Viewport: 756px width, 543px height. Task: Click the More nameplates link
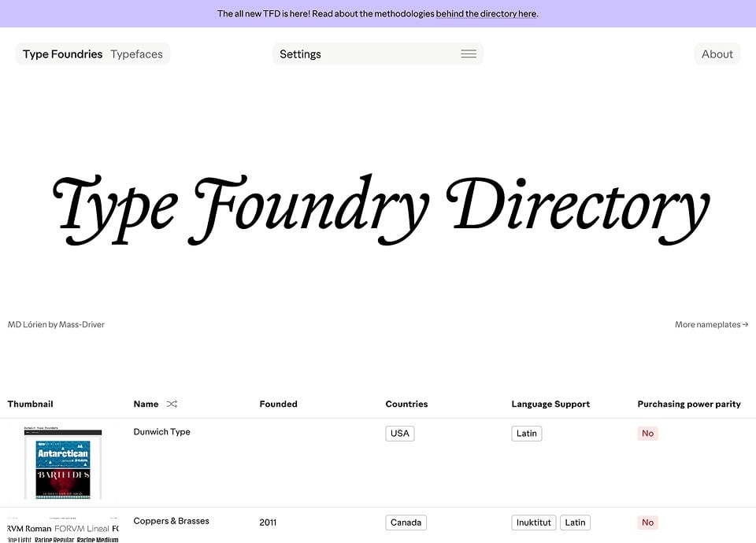(x=711, y=324)
